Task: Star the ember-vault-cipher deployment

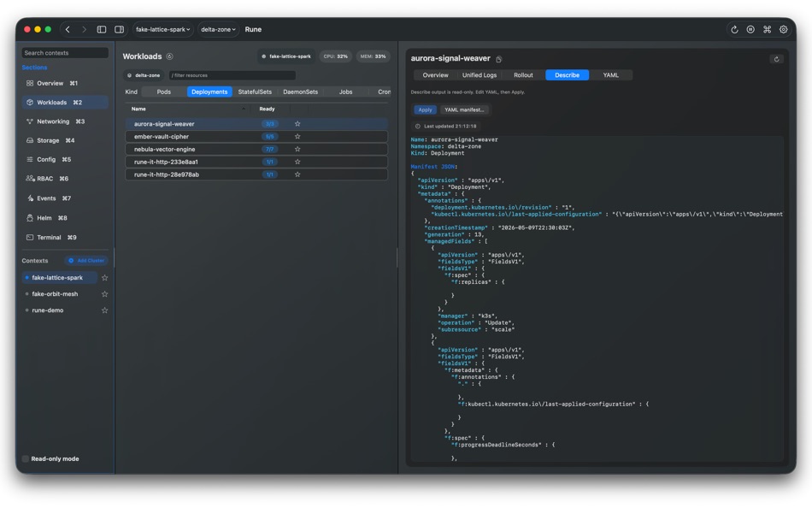Action: point(297,136)
